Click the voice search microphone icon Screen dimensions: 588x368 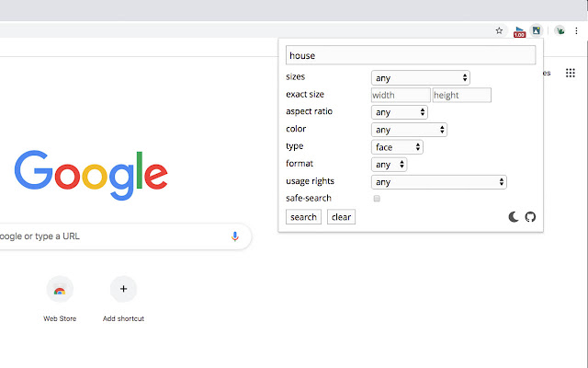[x=235, y=236]
